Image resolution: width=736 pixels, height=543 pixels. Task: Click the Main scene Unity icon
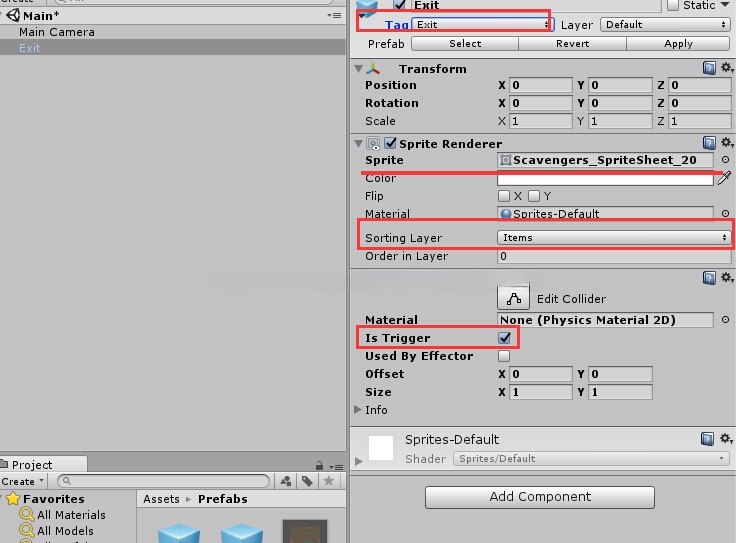click(x=13, y=15)
